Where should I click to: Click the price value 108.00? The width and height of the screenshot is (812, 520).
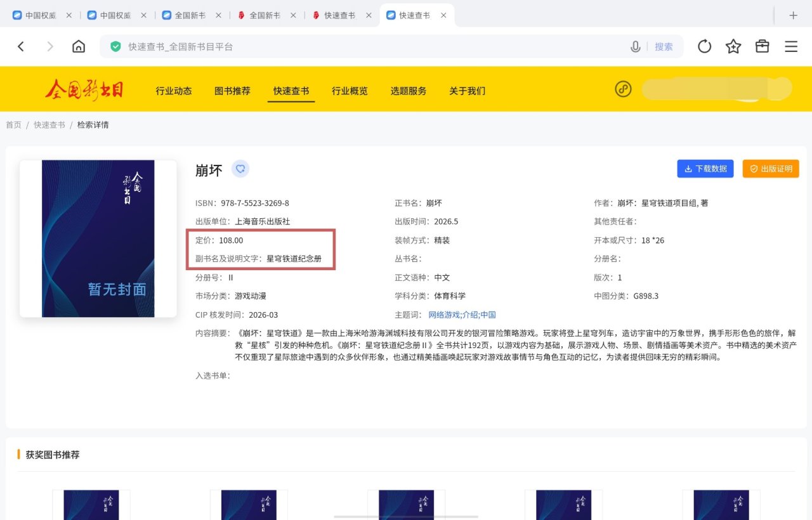click(231, 240)
